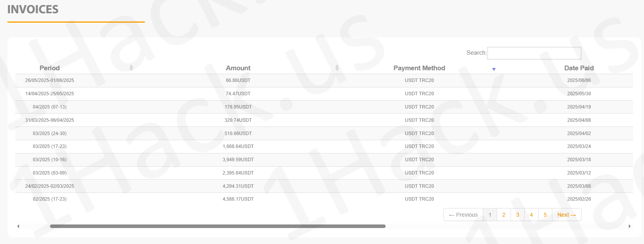This screenshot has height=244, width=644.
Task: Sort table by Payment Method header
Action: (x=419, y=68)
